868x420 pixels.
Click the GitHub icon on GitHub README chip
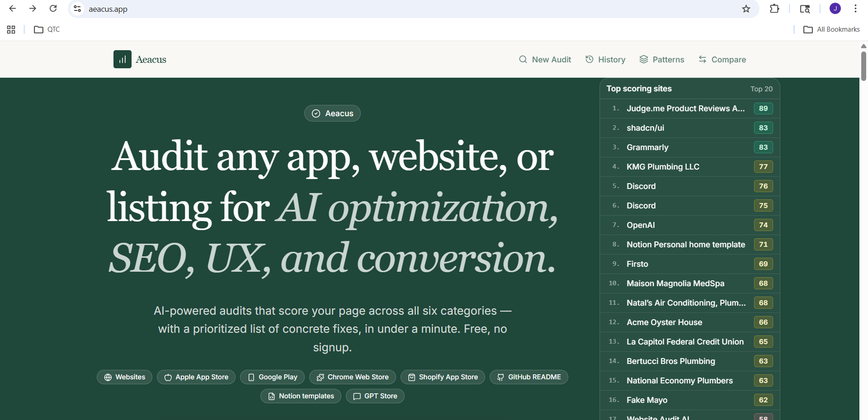(501, 378)
